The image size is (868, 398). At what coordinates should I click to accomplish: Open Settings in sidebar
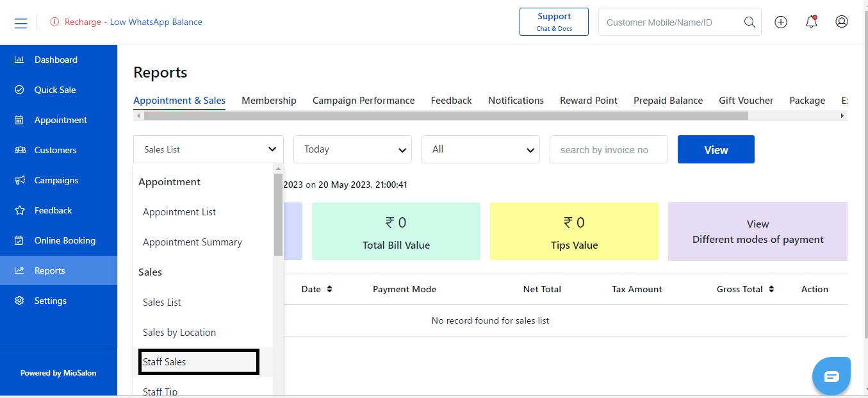[58, 301]
